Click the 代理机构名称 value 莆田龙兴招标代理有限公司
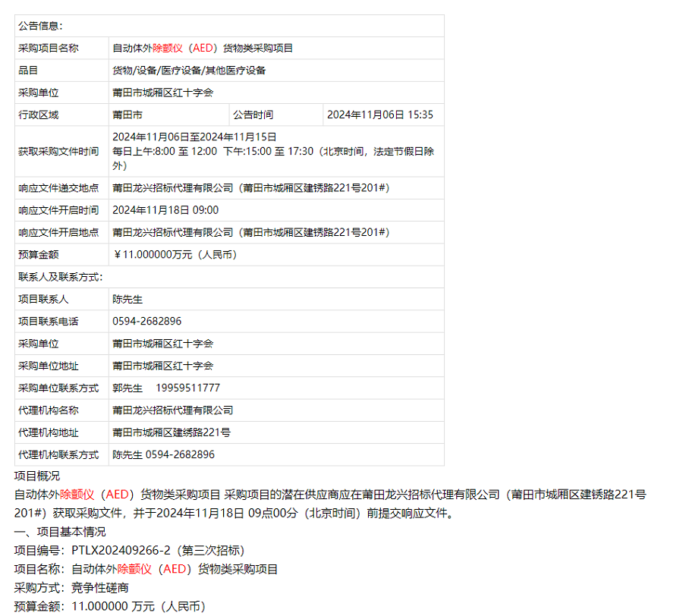This screenshot has width=683, height=616. coord(173,410)
